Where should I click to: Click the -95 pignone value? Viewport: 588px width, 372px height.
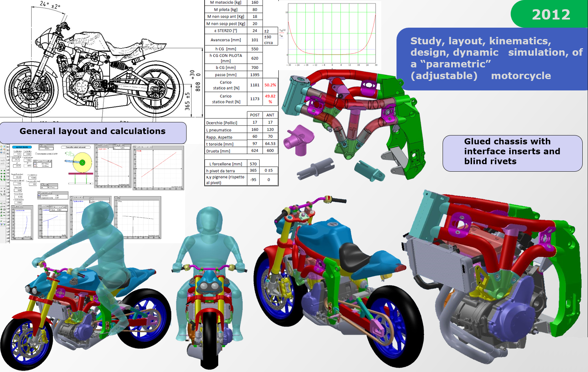[253, 179]
